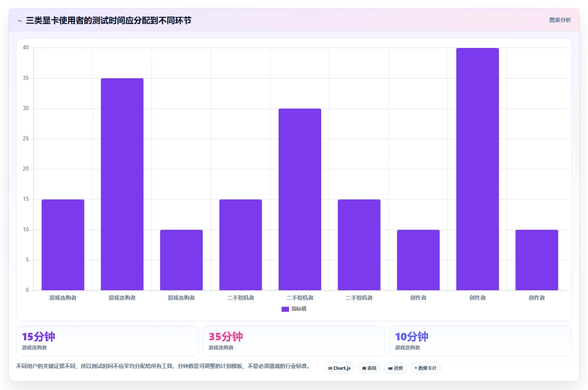Click the 游戏选购者 bar with value 35
The image size is (588, 390).
pyautogui.click(x=122, y=184)
